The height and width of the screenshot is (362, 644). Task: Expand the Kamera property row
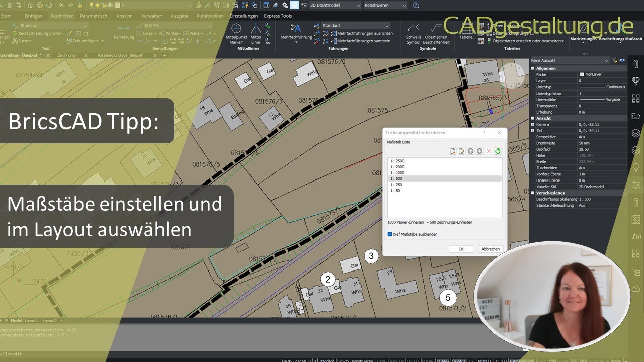533,124
